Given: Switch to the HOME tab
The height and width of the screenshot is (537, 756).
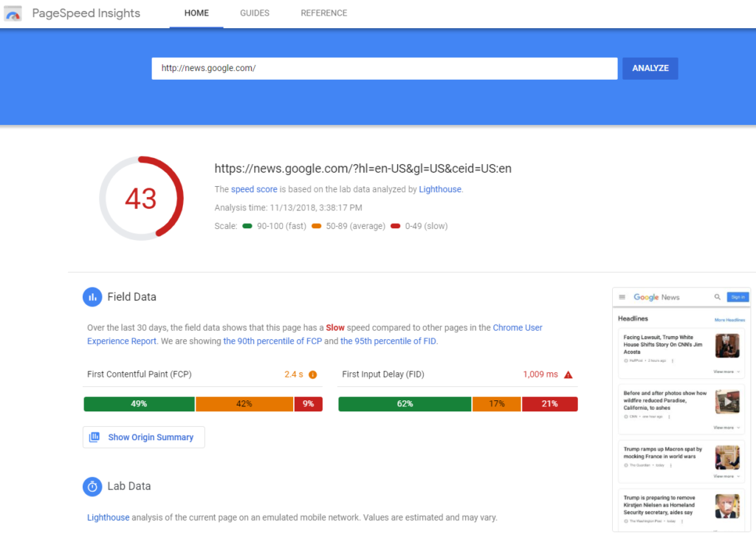Looking at the screenshot, I should [x=196, y=13].
